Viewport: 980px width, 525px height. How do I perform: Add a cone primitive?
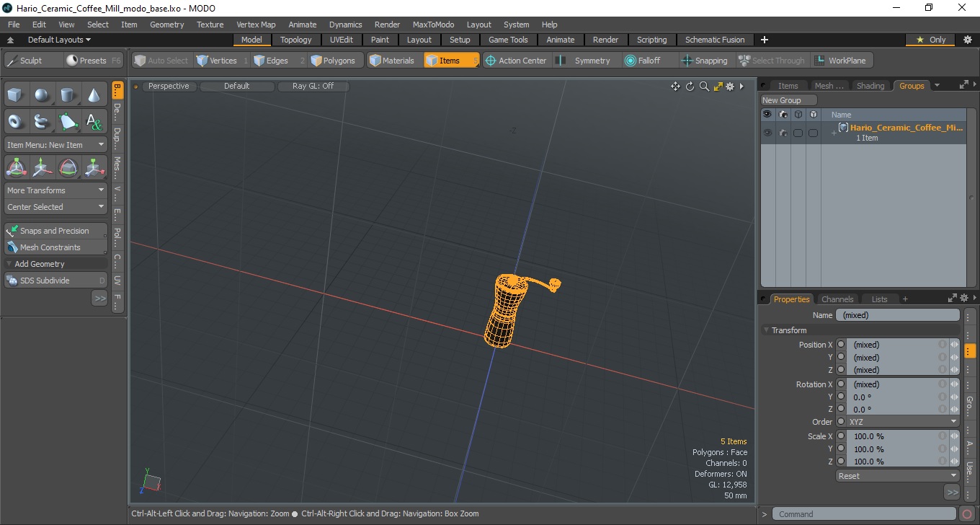tap(94, 95)
